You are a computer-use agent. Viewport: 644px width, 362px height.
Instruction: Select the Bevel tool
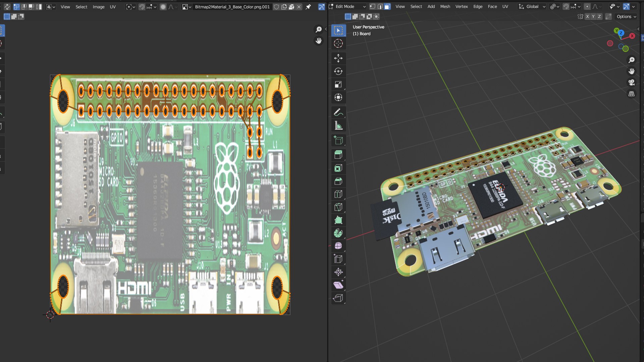click(x=338, y=181)
